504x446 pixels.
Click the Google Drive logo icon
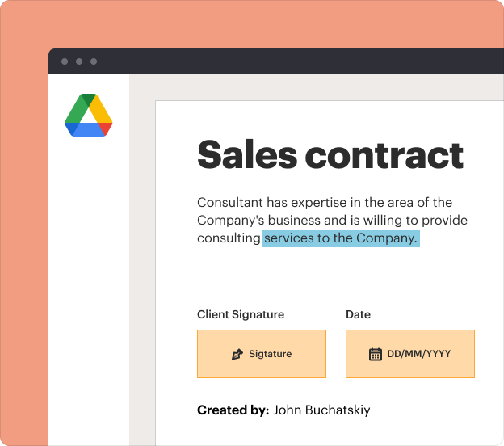point(89,114)
